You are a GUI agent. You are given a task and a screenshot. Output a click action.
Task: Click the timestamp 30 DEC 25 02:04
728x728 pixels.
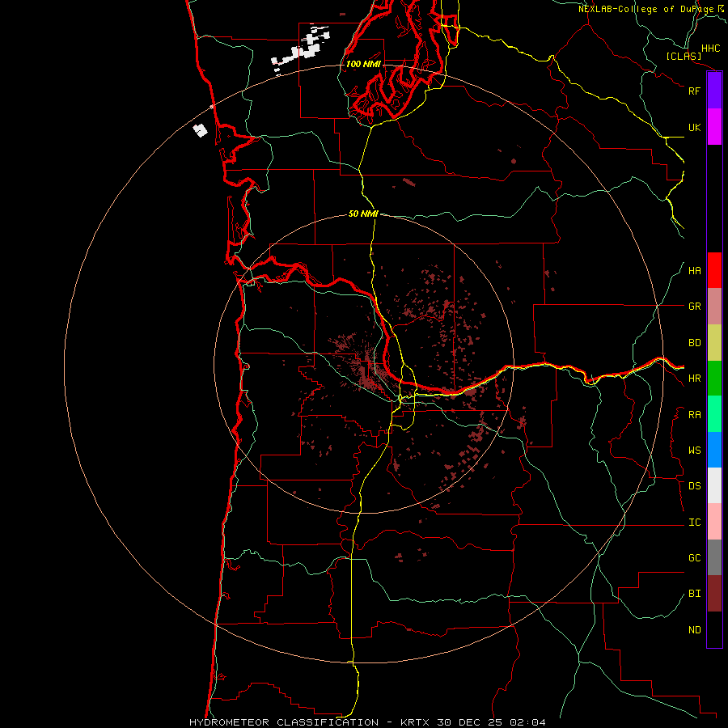pyautogui.click(x=492, y=722)
